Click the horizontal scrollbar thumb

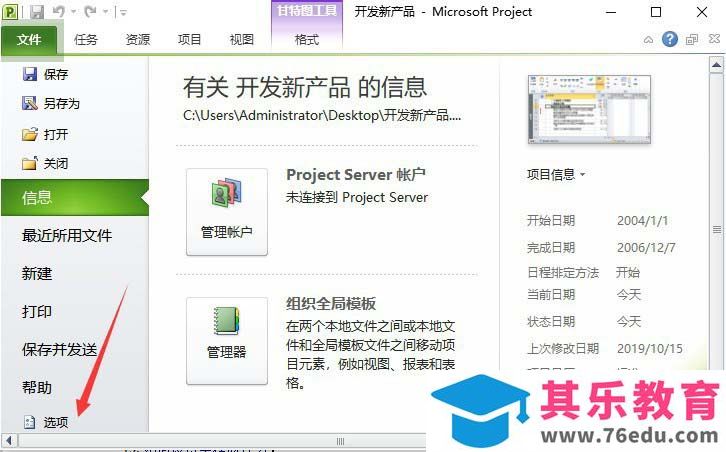click(x=340, y=441)
